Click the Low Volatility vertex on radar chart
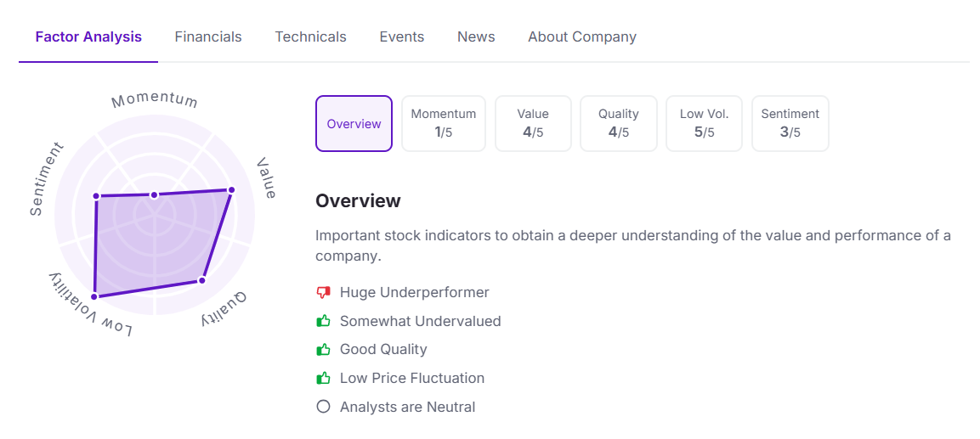Viewport: 980px width, 439px height. [x=94, y=296]
